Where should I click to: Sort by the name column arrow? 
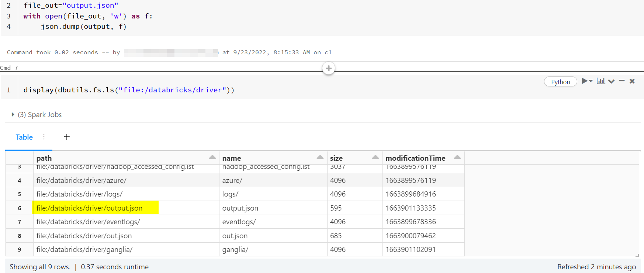tap(320, 157)
